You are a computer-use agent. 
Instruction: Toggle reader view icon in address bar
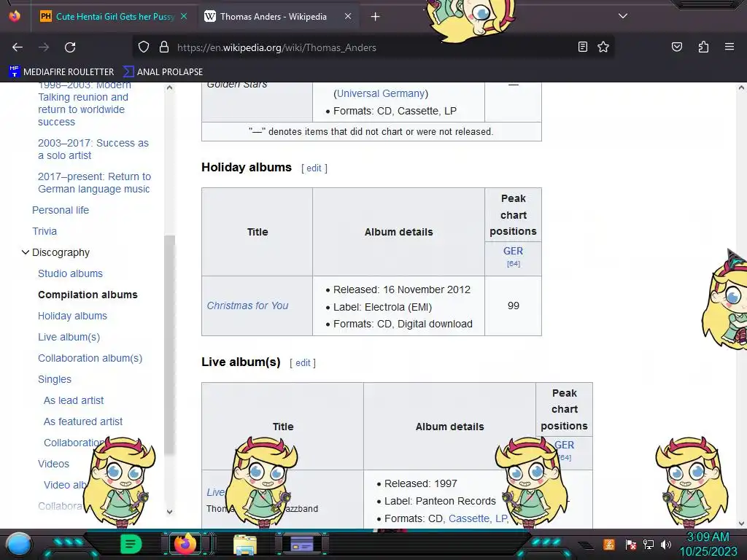582,47
